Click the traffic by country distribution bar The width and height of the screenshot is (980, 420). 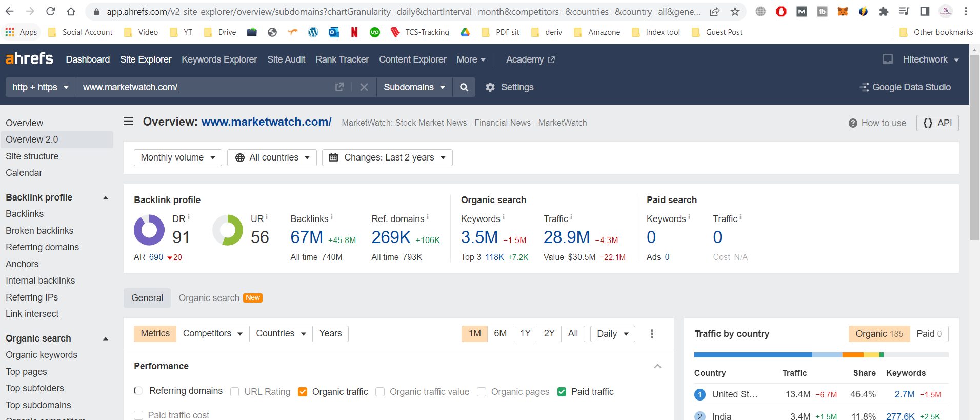click(x=821, y=355)
